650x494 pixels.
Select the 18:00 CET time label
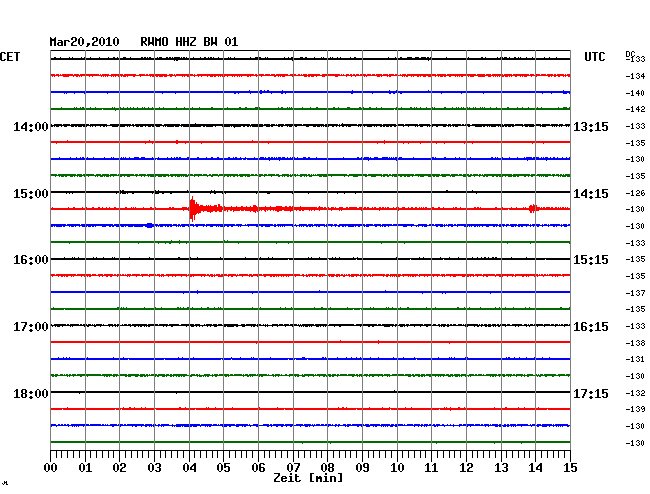[31, 394]
